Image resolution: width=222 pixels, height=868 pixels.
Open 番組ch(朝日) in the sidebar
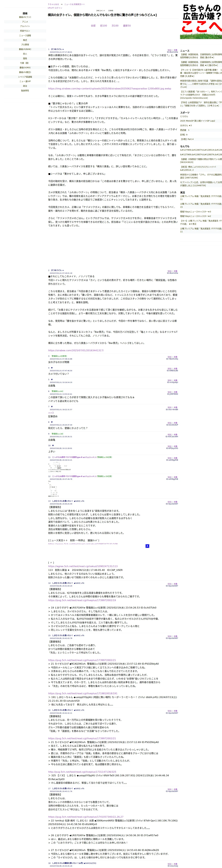point(25,72)
